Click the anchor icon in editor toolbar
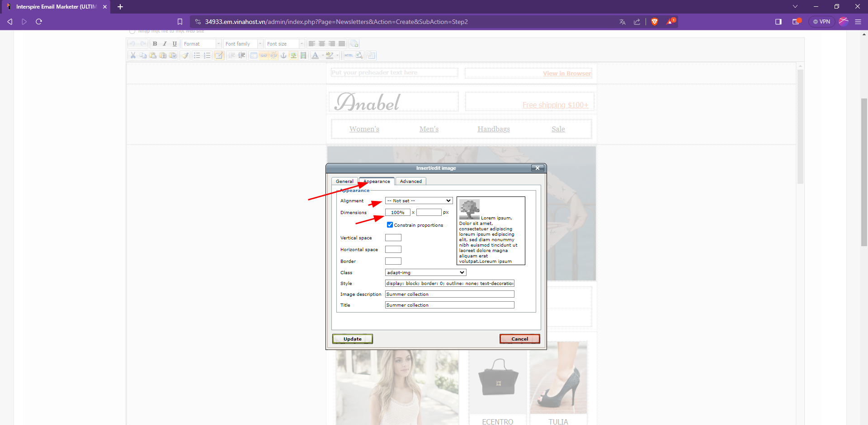This screenshot has height=425, width=868. [283, 56]
